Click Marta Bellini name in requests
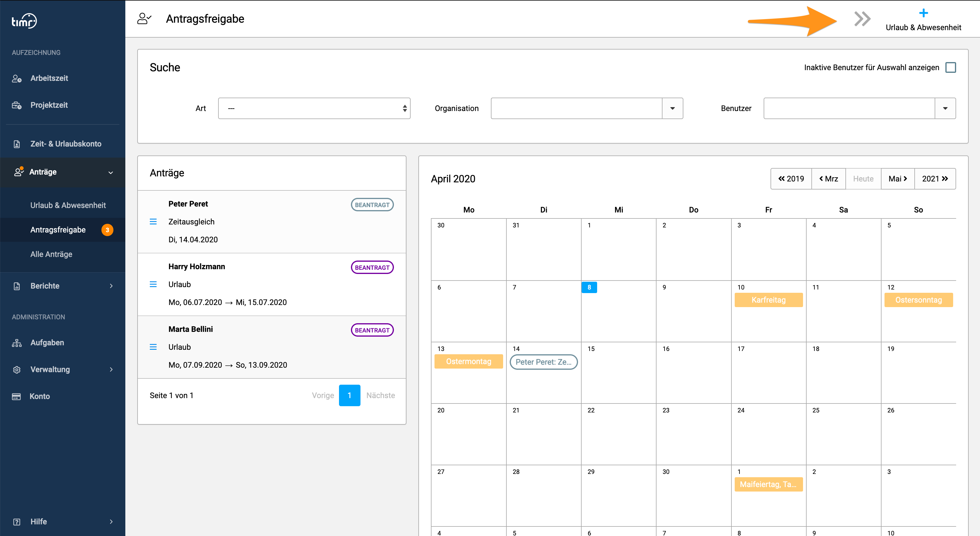This screenshot has width=980, height=536. coord(191,329)
